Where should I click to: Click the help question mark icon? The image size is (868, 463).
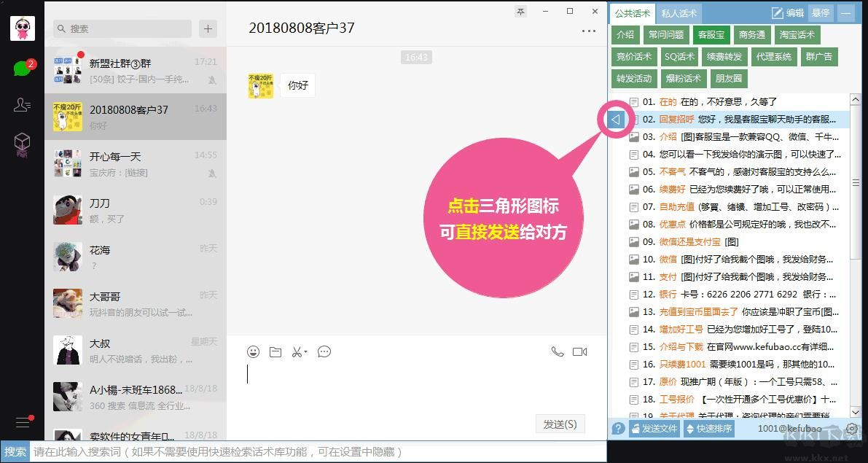[x=618, y=429]
